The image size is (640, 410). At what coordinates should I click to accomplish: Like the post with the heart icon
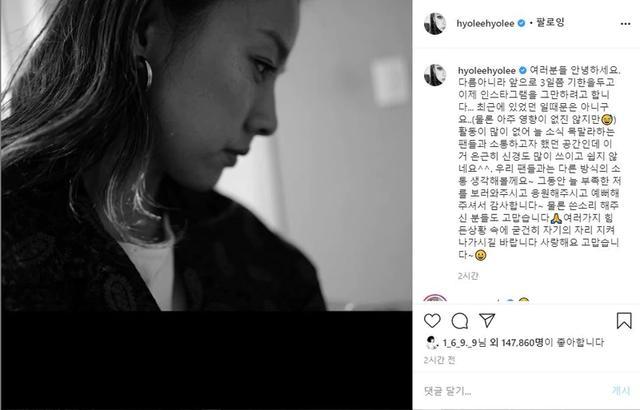click(x=432, y=321)
